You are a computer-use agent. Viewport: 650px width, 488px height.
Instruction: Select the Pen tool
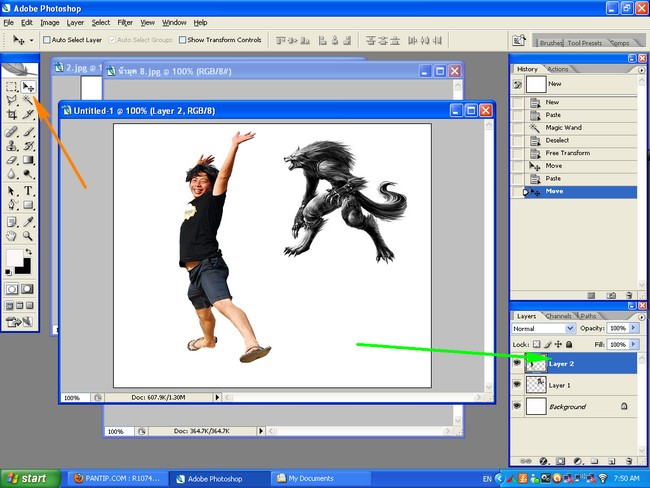click(x=11, y=205)
